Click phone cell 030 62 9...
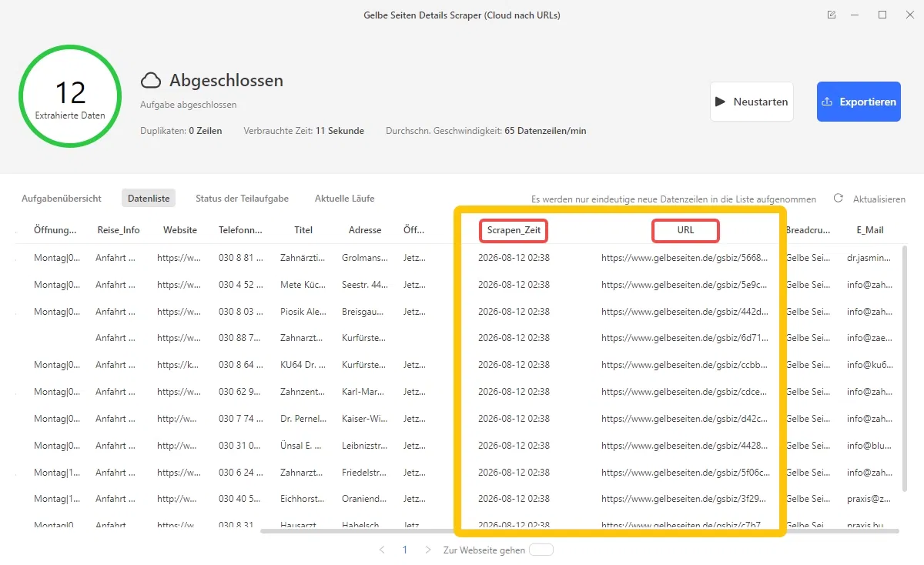The width and height of the screenshot is (924, 565). (241, 392)
